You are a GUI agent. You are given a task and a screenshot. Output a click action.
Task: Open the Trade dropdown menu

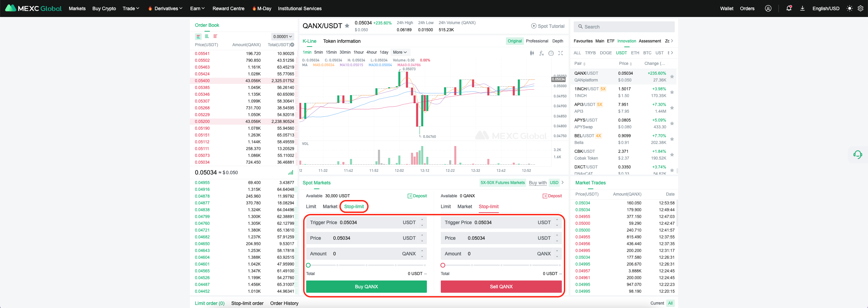pos(131,8)
